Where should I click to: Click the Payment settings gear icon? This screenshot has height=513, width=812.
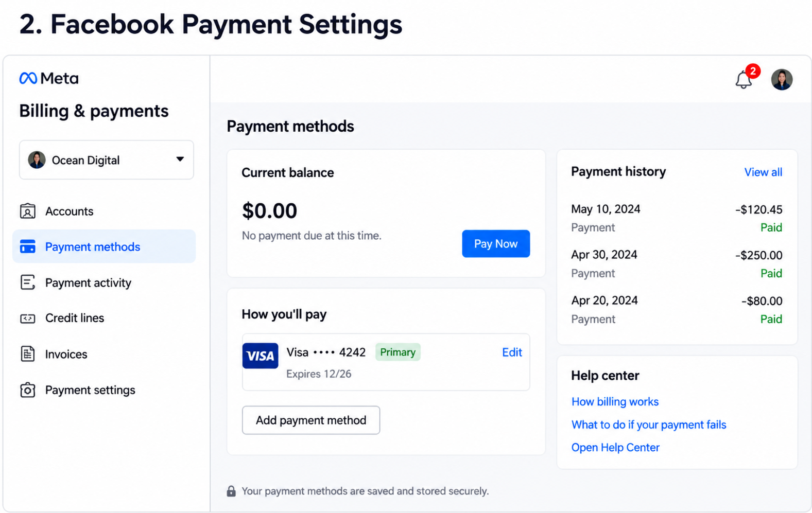pyautogui.click(x=28, y=390)
